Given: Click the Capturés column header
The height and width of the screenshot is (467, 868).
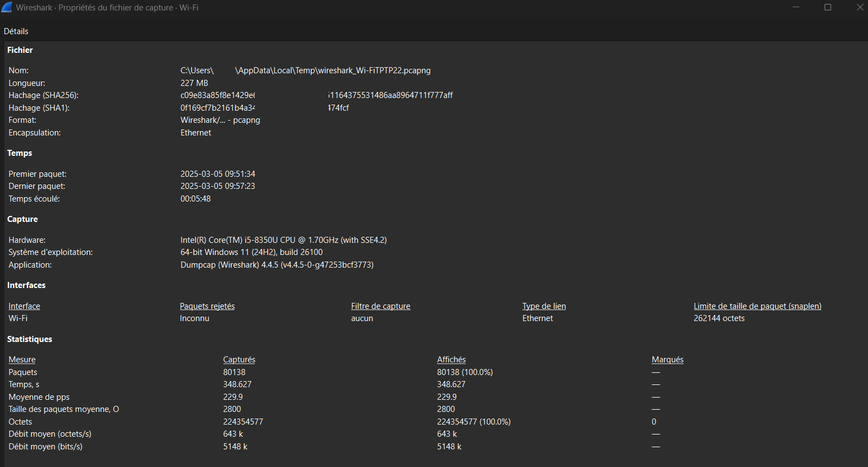Looking at the screenshot, I should [239, 360].
